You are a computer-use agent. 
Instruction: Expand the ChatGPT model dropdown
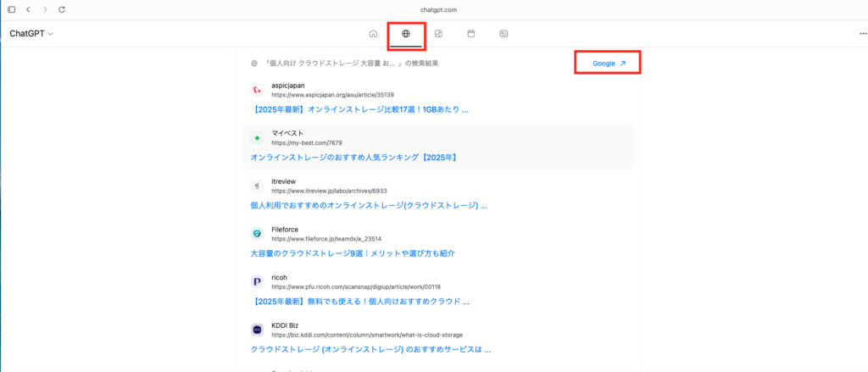click(x=31, y=34)
